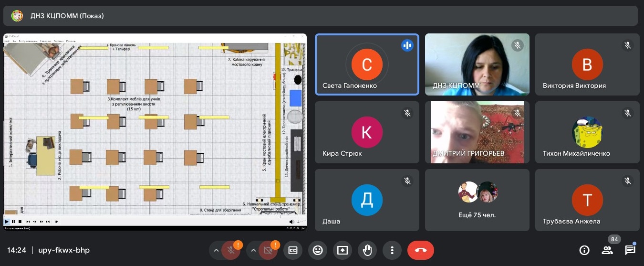Open the meeting details info panel
644x266 pixels.
tap(584, 250)
